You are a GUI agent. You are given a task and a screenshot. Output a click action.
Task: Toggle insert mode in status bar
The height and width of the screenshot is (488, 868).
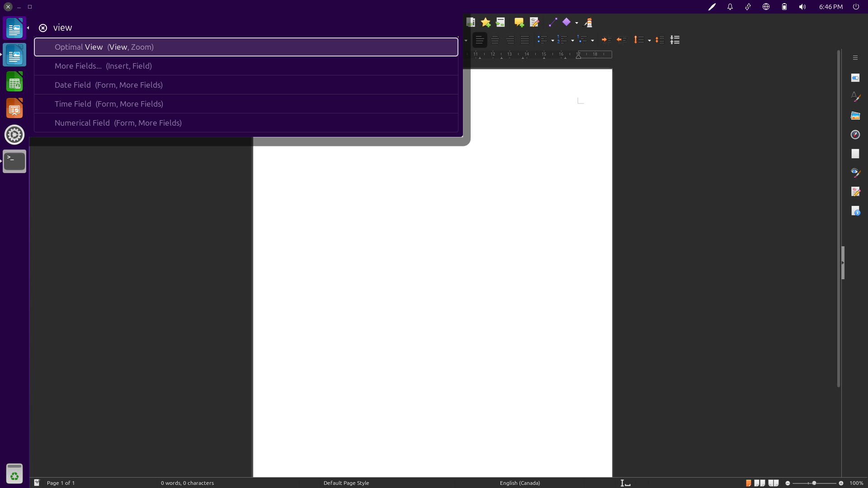(x=625, y=483)
